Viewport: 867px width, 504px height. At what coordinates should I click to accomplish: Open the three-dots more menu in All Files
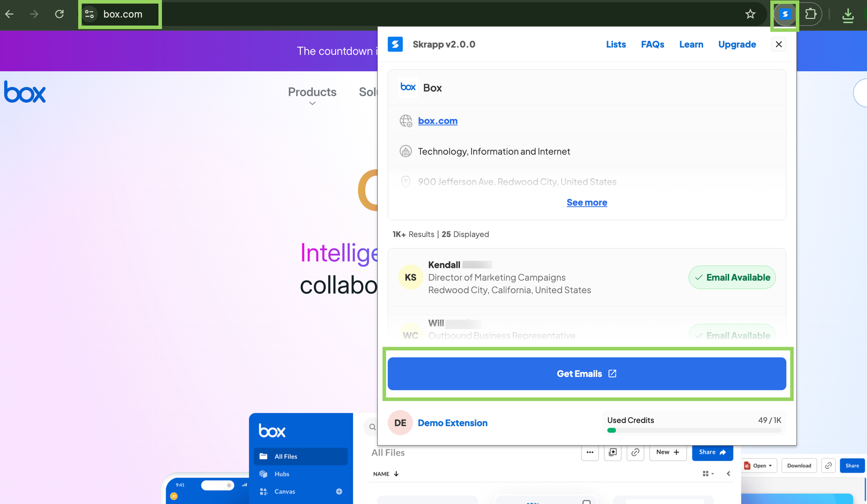coord(590,452)
